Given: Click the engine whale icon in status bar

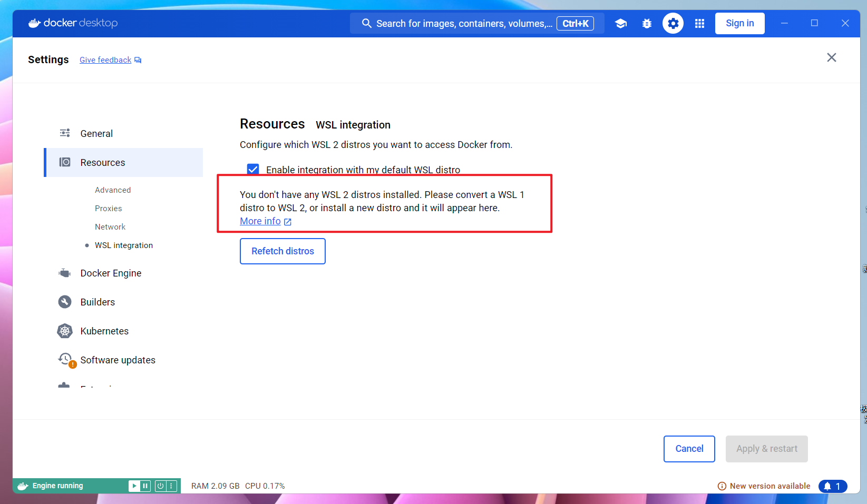Looking at the screenshot, I should pos(23,486).
